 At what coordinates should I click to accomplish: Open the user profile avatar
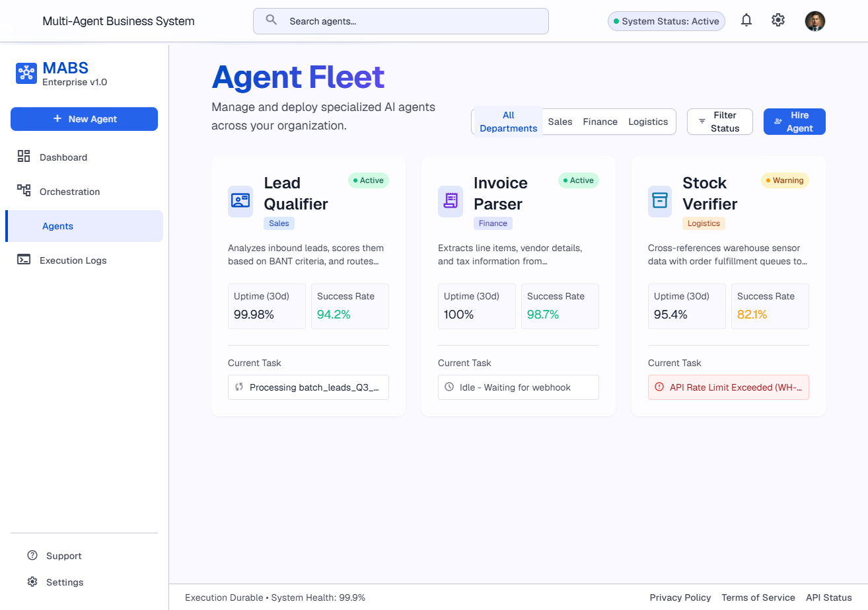tap(815, 21)
